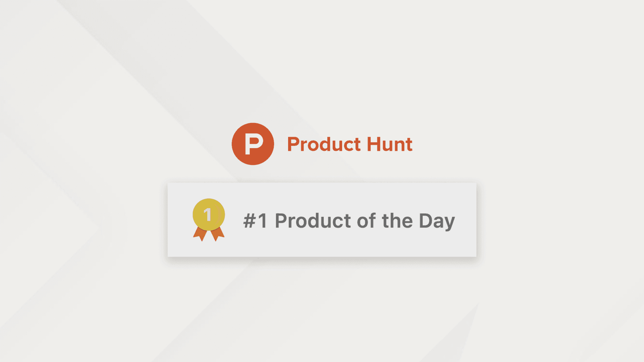The image size is (644, 362).
Task: Click the number 1 on the medal
Action: pos(208,215)
